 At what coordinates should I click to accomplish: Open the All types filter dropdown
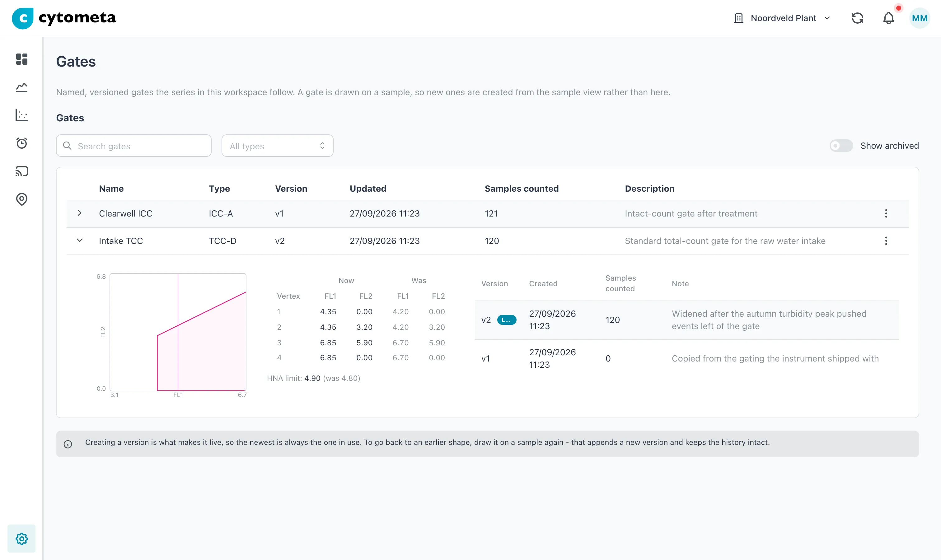pyautogui.click(x=278, y=146)
